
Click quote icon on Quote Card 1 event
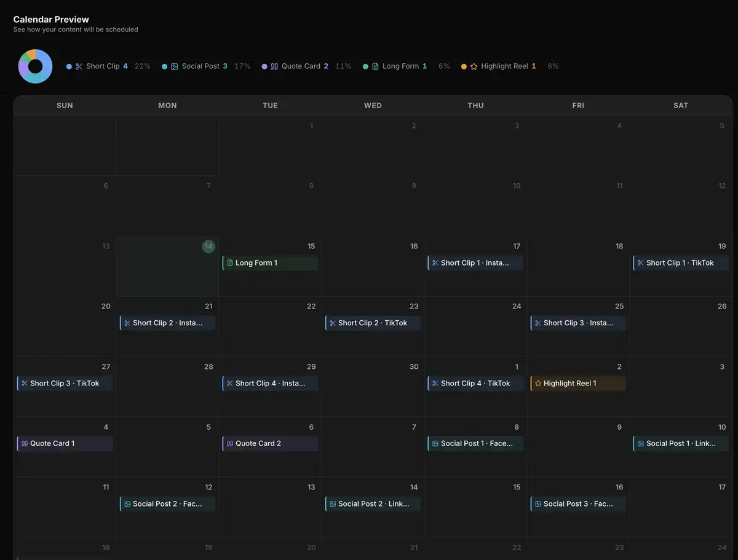(x=25, y=444)
